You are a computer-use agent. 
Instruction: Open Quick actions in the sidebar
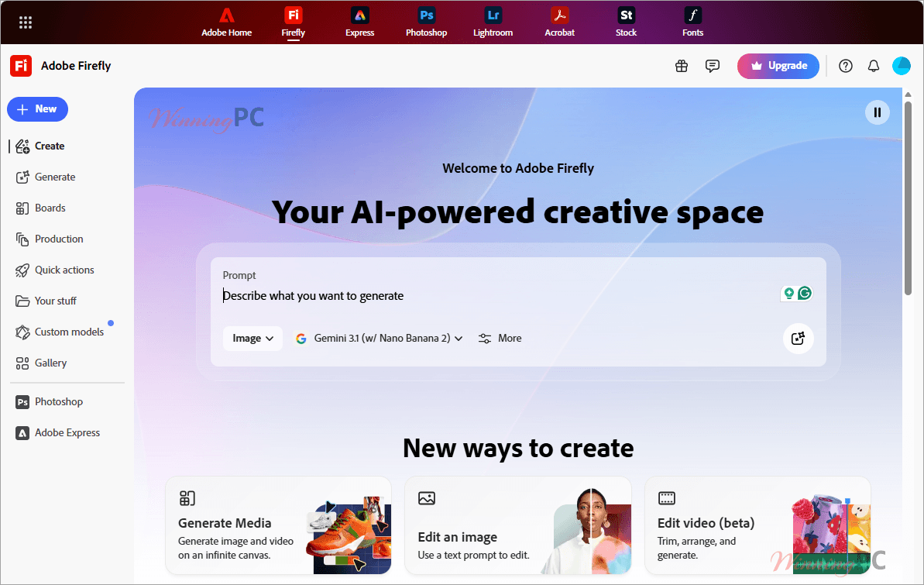[54, 270]
